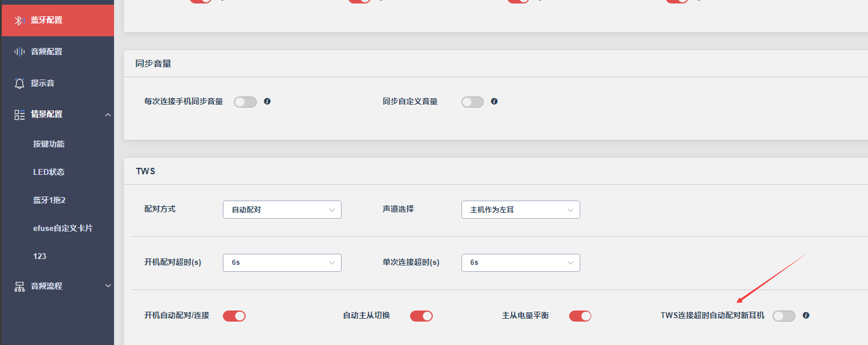
Task: Click info icon beside TWS连接超时自动配对新耳机
Action: coord(806,315)
